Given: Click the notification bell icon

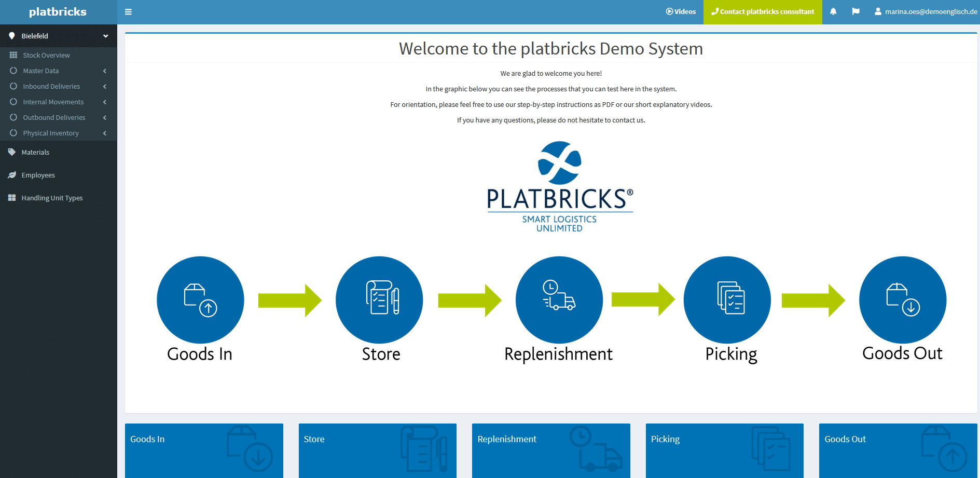Looking at the screenshot, I should tap(833, 11).
